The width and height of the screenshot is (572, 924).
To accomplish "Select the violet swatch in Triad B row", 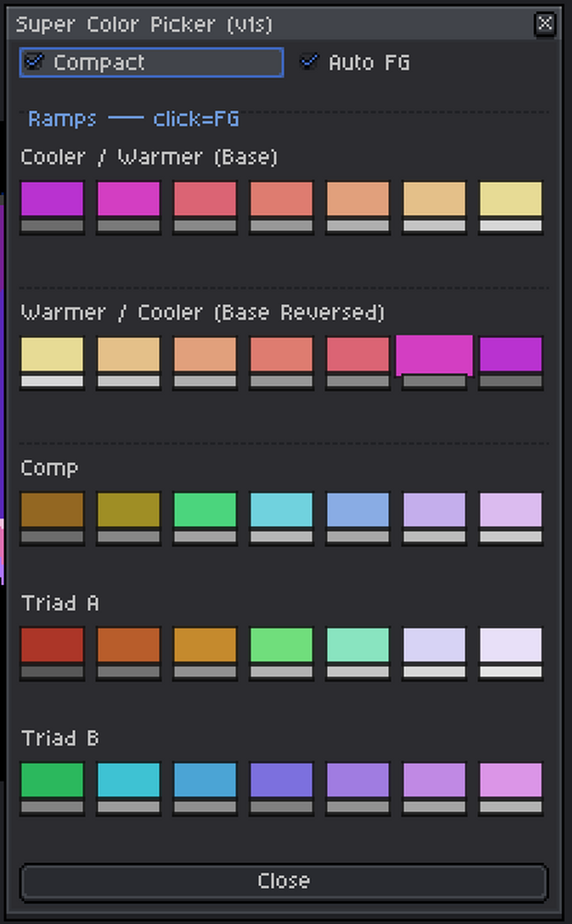I will 282,777.
